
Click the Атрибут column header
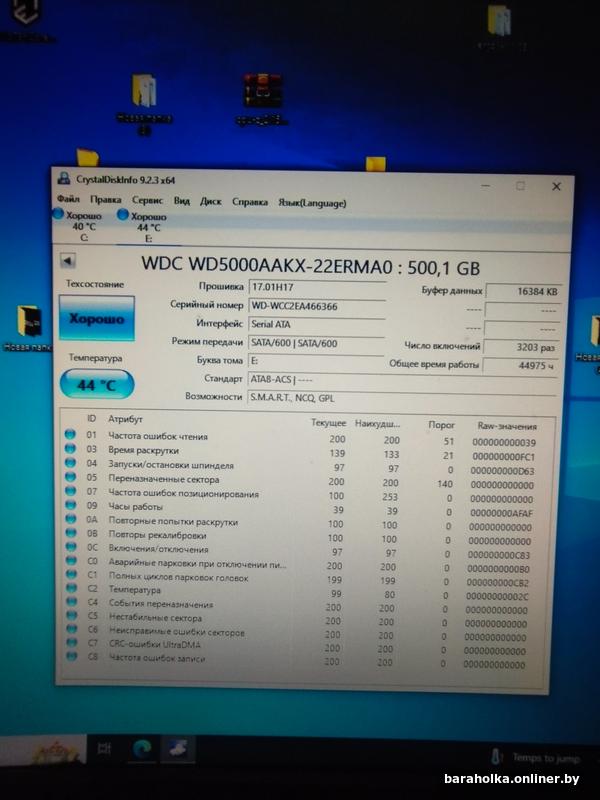(126, 419)
